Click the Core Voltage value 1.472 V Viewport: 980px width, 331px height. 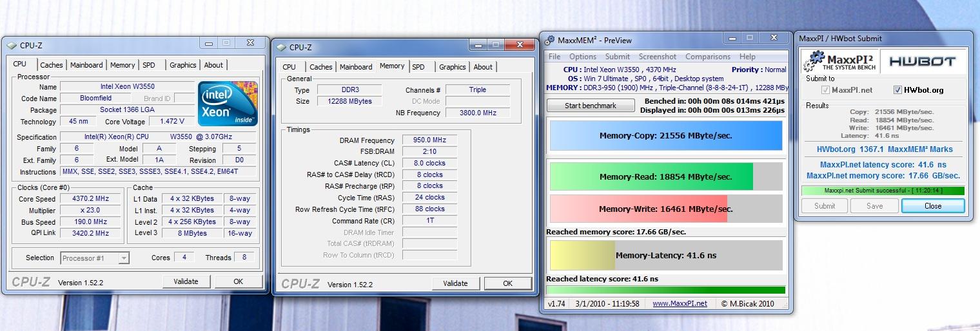(171, 121)
